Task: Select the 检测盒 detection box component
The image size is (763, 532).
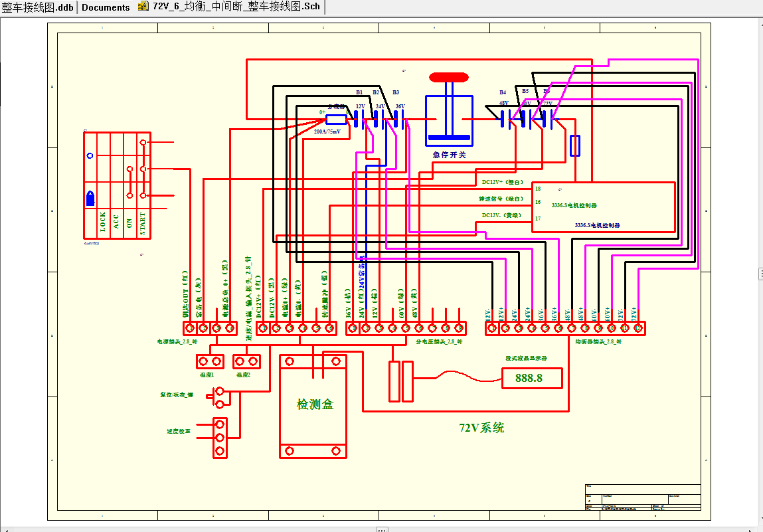Action: [313, 406]
